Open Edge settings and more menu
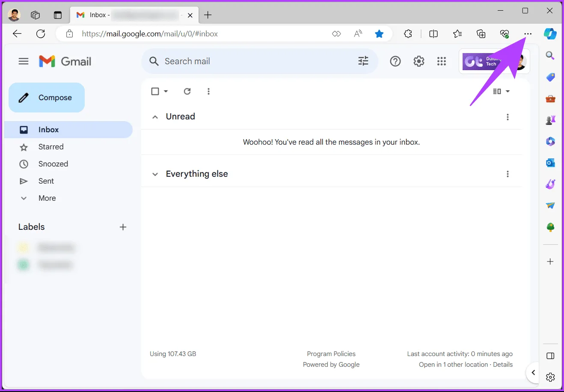Screen dimensions: 564x392 [x=528, y=34]
